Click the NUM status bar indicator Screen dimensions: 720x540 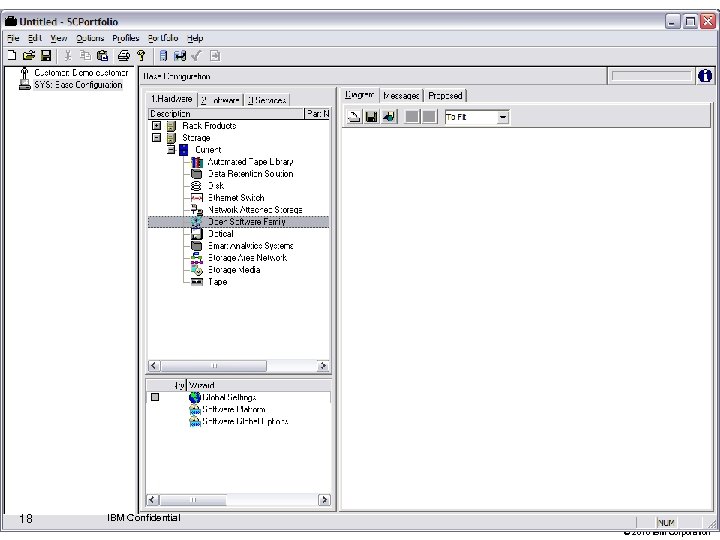[x=666, y=523]
